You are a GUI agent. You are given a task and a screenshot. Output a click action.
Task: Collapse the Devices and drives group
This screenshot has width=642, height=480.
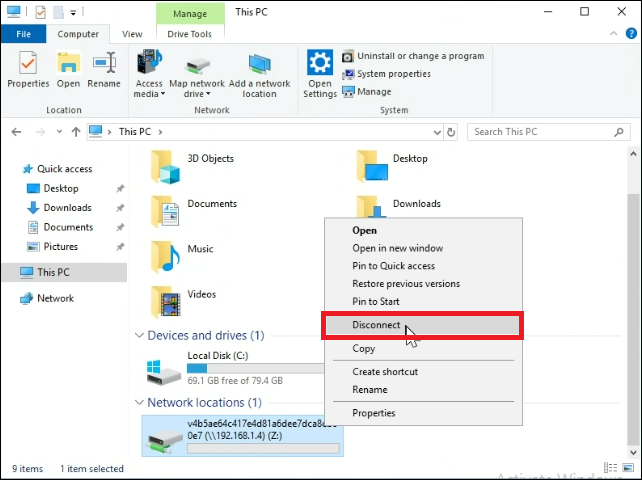[x=139, y=335]
